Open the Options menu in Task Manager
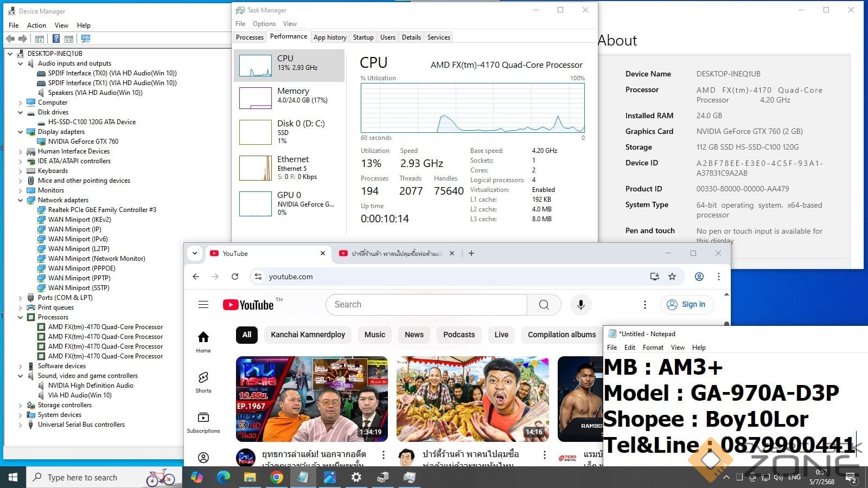The height and width of the screenshot is (488, 868). (264, 24)
